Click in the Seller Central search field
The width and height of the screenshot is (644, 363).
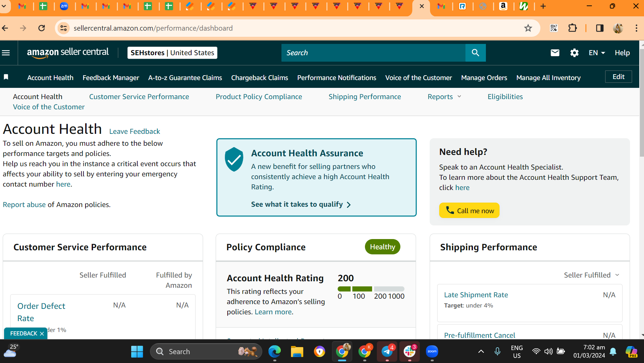(373, 53)
